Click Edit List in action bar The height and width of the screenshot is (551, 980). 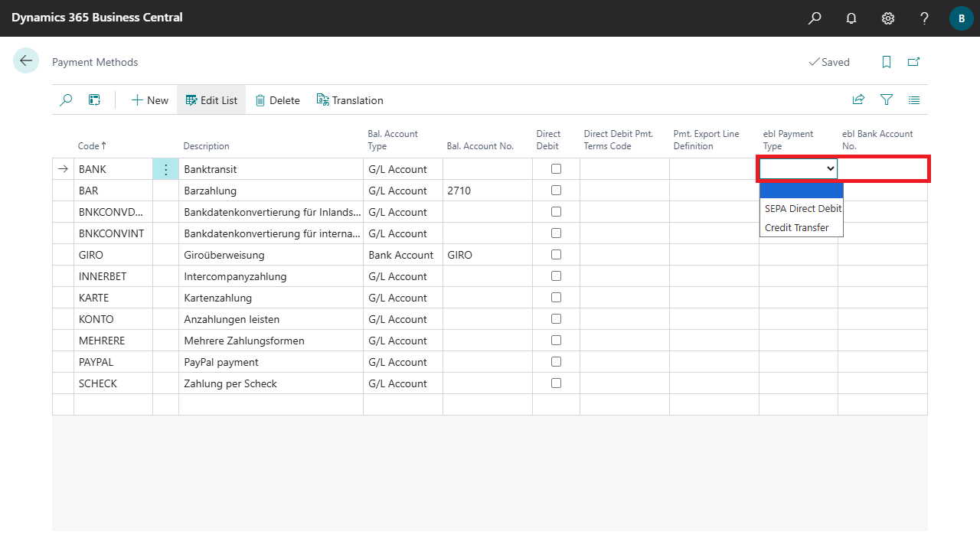coord(211,100)
